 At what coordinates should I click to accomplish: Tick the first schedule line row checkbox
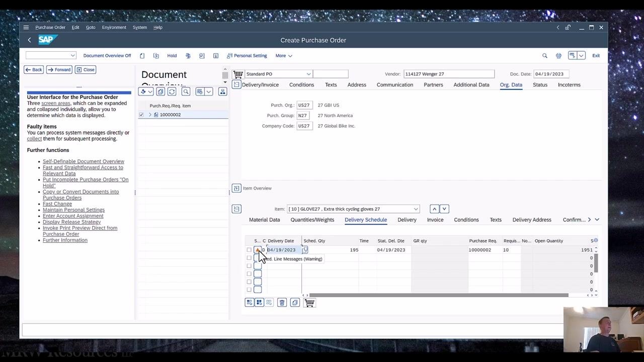pyautogui.click(x=249, y=250)
